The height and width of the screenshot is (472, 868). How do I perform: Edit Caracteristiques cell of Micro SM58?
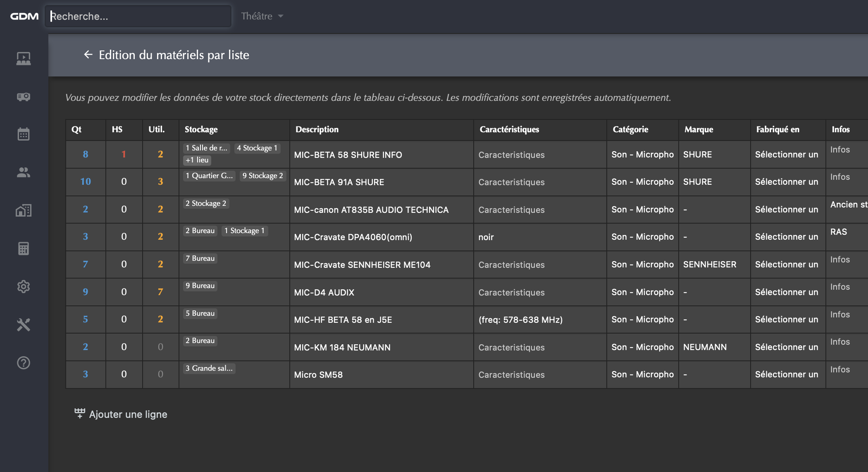coord(511,374)
